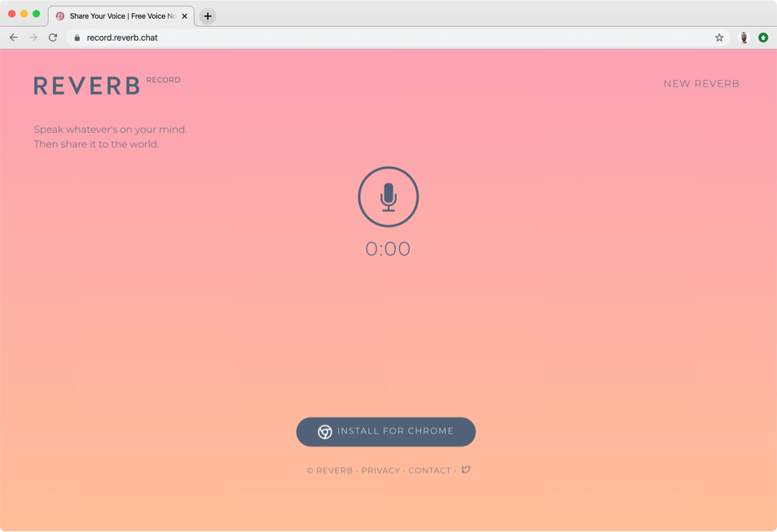Image resolution: width=777 pixels, height=532 pixels.
Task: Click the Chrome logo inside the install button
Action: click(323, 432)
